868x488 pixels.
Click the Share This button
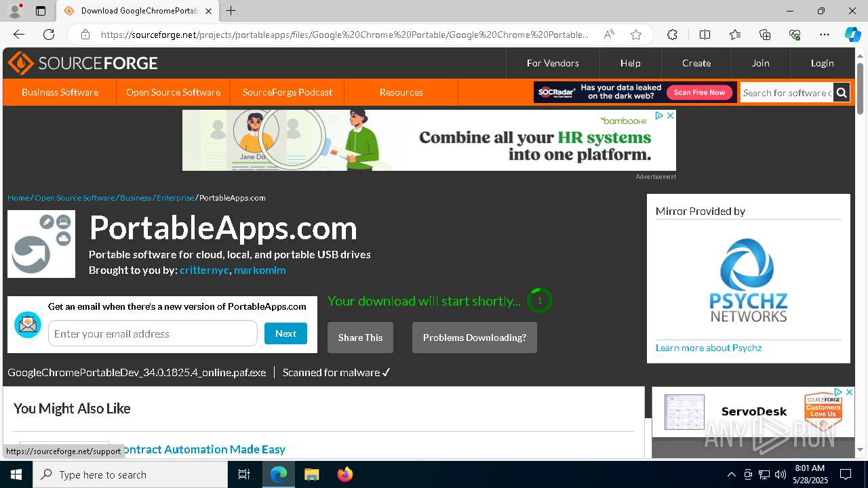(360, 338)
